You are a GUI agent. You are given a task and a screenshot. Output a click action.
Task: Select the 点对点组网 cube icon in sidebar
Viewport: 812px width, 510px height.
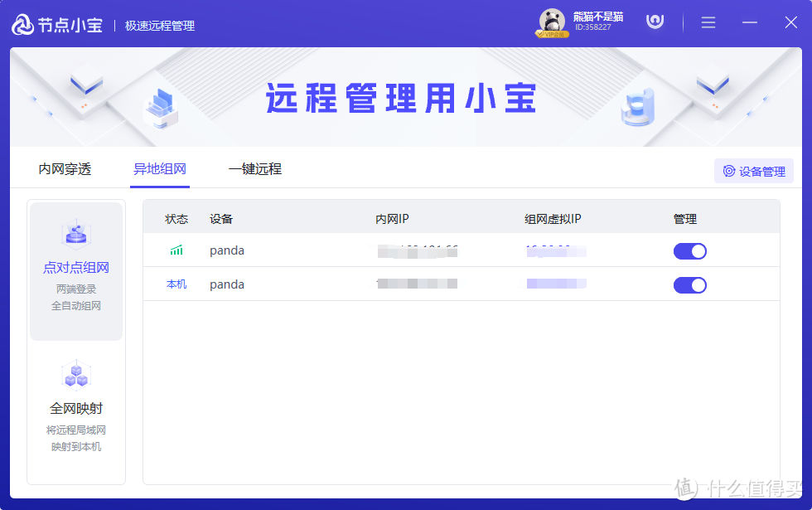click(x=75, y=233)
